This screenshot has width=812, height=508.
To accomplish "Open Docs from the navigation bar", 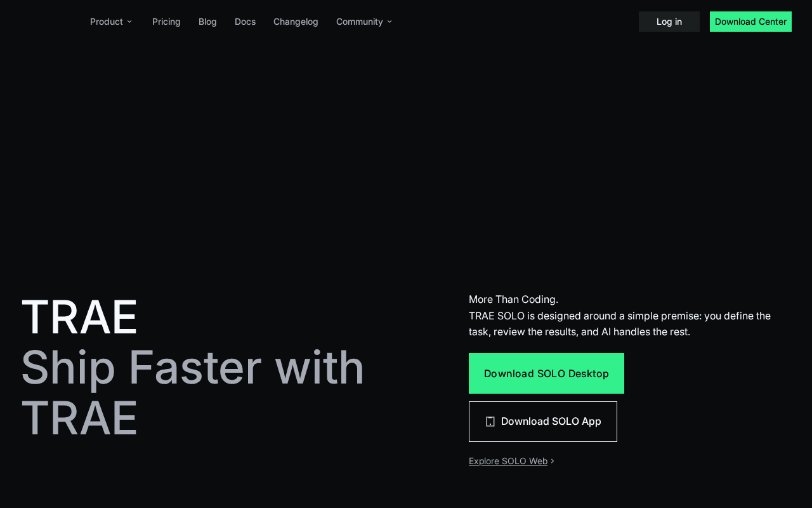I will 245,22.
